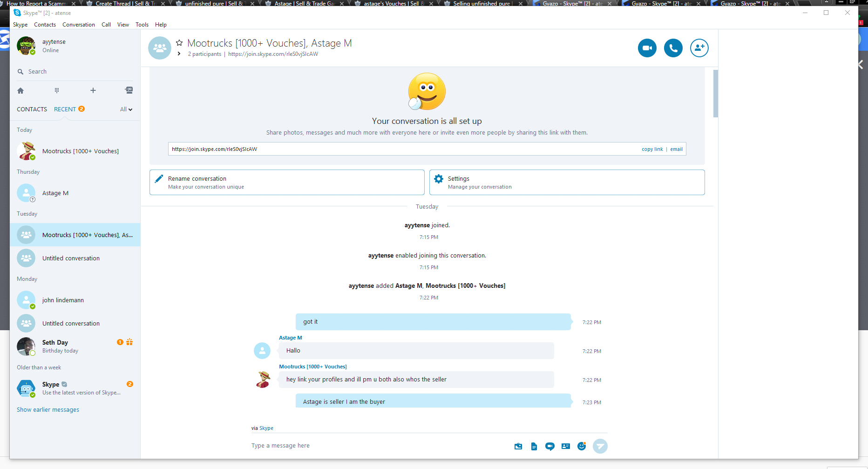
Task: Open the Astage M conversation in sidebar
Action: [75, 193]
